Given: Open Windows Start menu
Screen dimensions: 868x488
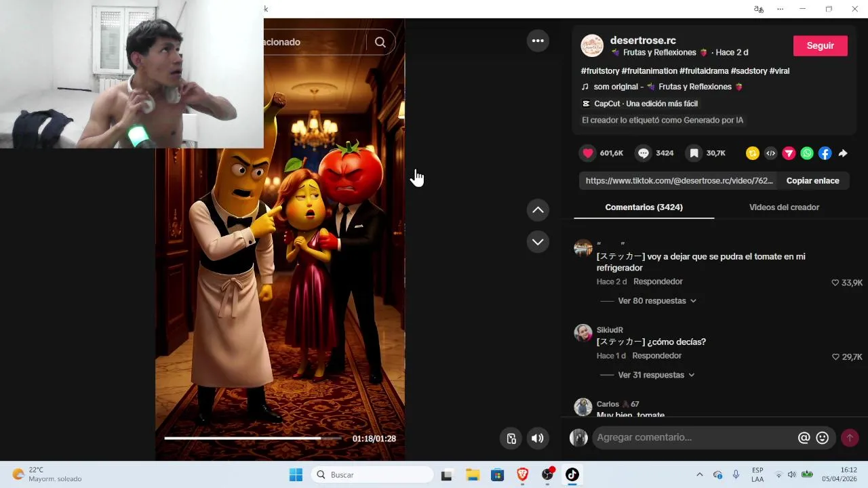Looking at the screenshot, I should pyautogui.click(x=296, y=475).
